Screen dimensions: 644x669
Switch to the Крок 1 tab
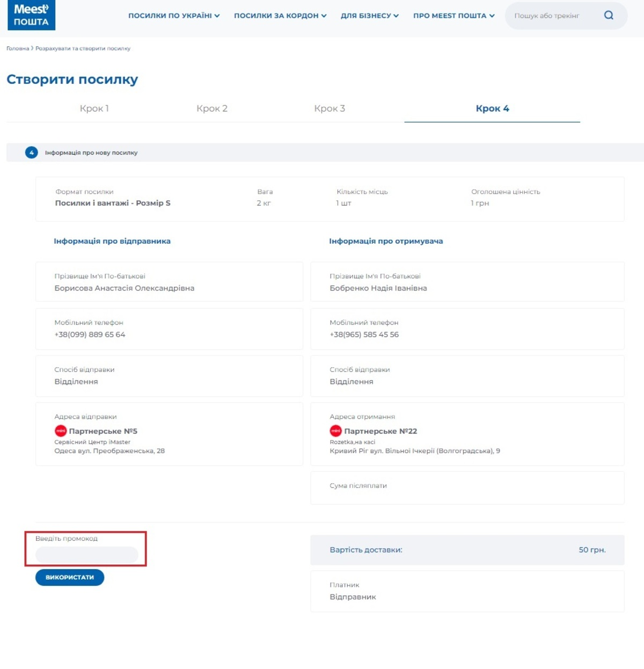(x=94, y=108)
